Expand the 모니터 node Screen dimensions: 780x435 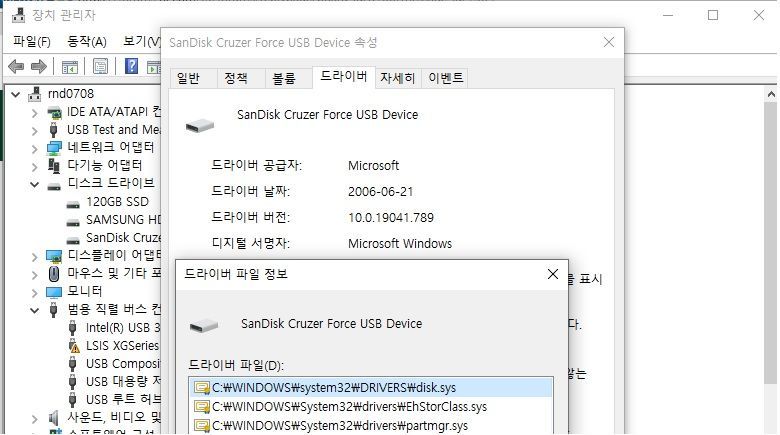[34, 292]
